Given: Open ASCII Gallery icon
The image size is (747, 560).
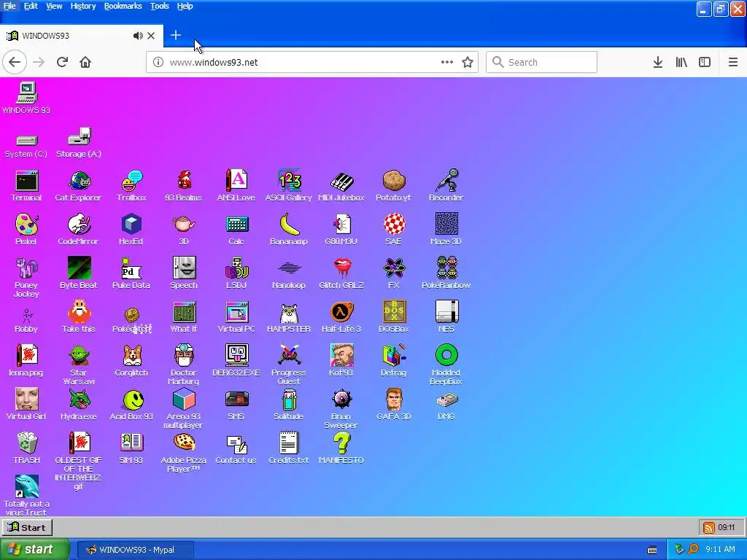Looking at the screenshot, I should point(289,186).
